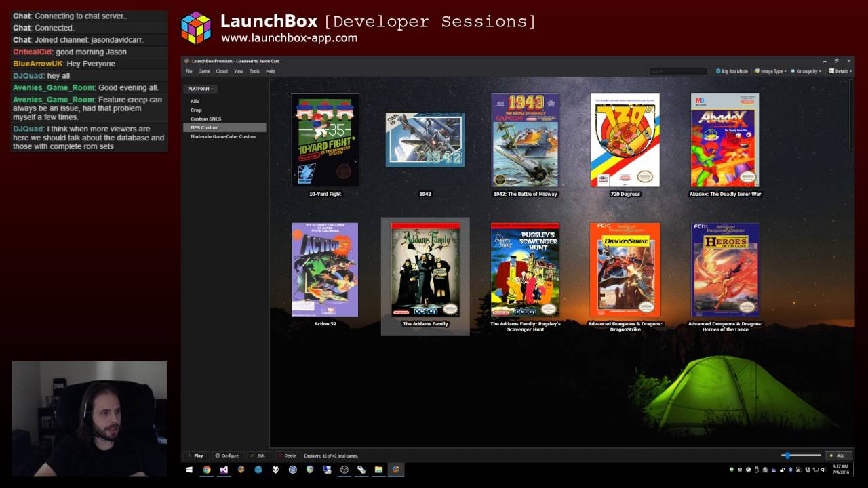This screenshot has height=488, width=868.
Task: Expand the Details view dropdown
Action: (x=840, y=71)
